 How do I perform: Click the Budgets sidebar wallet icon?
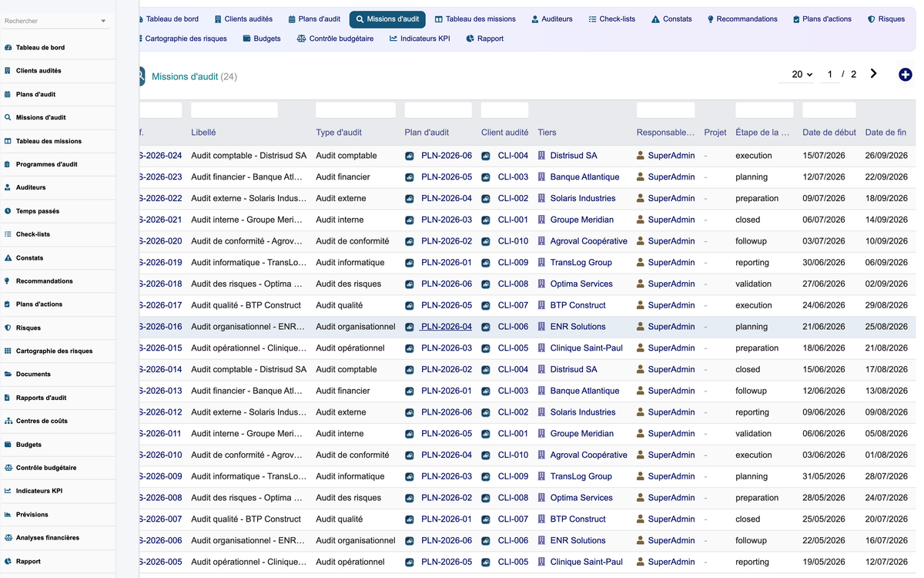8,445
